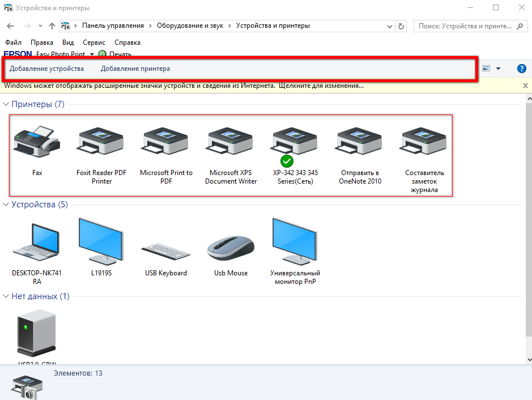Select the USB Keyboard device

[x=166, y=252]
